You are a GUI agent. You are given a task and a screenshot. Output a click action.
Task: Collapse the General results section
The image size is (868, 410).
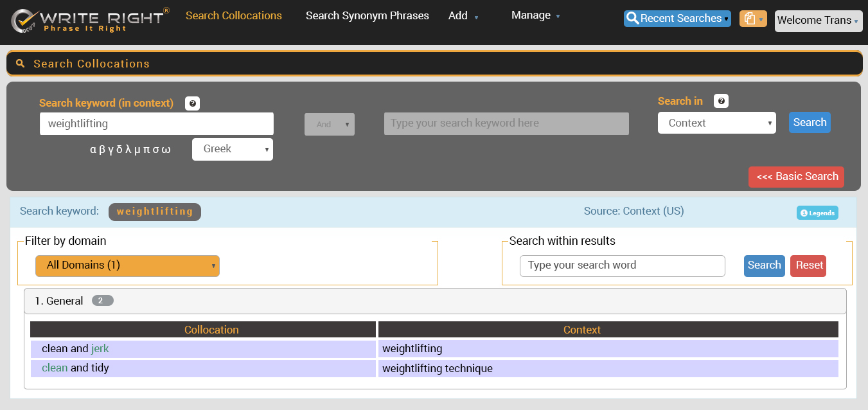(58, 301)
